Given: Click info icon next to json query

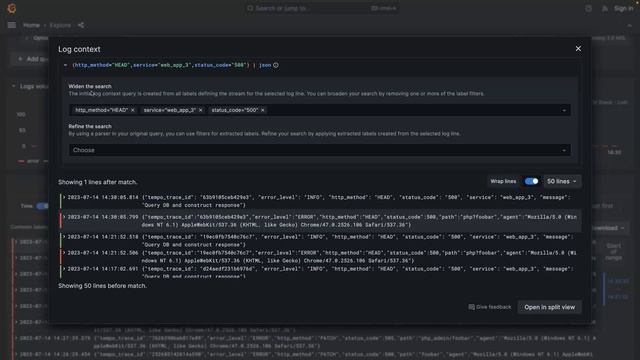Looking at the screenshot, I should [x=276, y=65].
